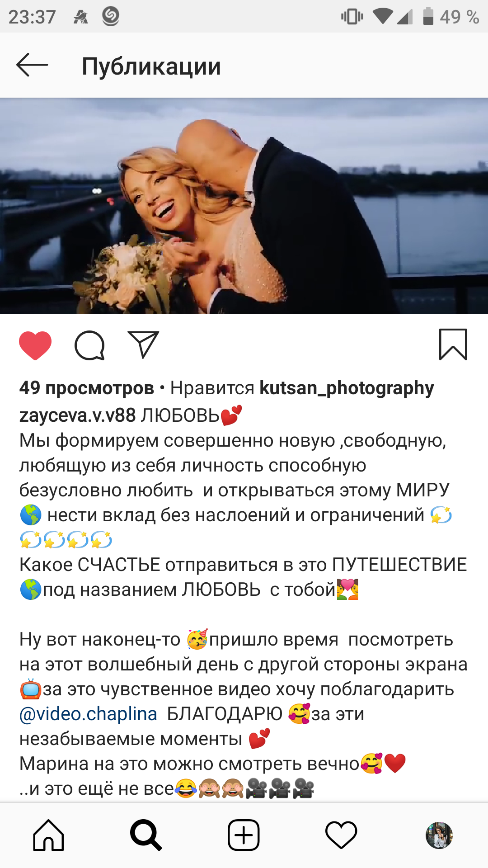The width and height of the screenshot is (488, 868).
Task: Tap vibrate mode icon in status bar
Action: 352,17
